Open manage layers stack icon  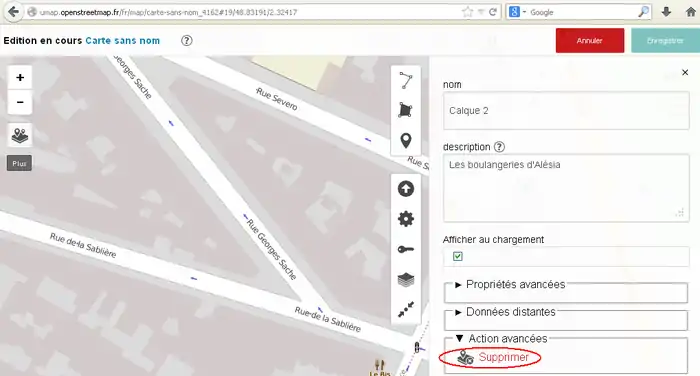pos(405,280)
